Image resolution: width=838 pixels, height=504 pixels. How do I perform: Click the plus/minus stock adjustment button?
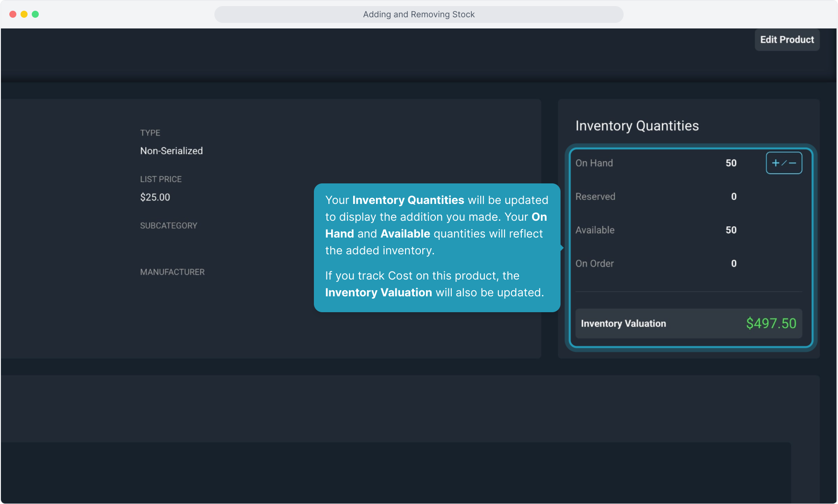click(783, 163)
